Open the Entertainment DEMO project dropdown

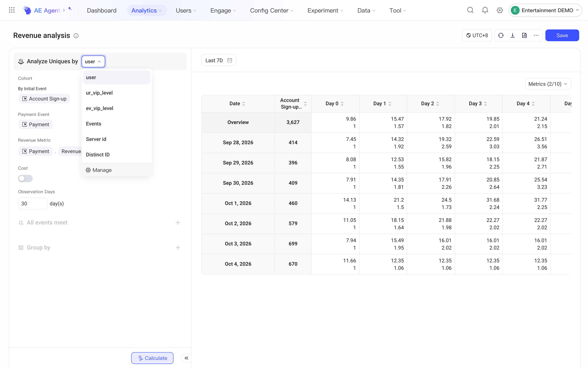[545, 10]
